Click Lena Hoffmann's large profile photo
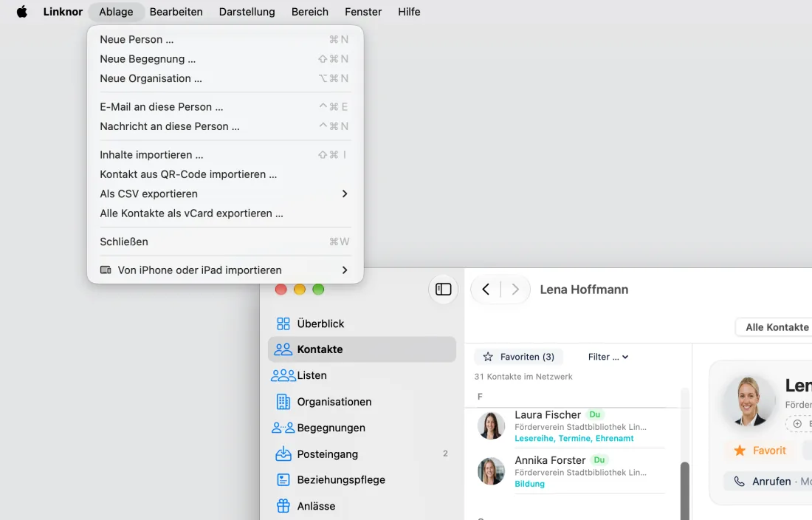The image size is (812, 520). (749, 401)
